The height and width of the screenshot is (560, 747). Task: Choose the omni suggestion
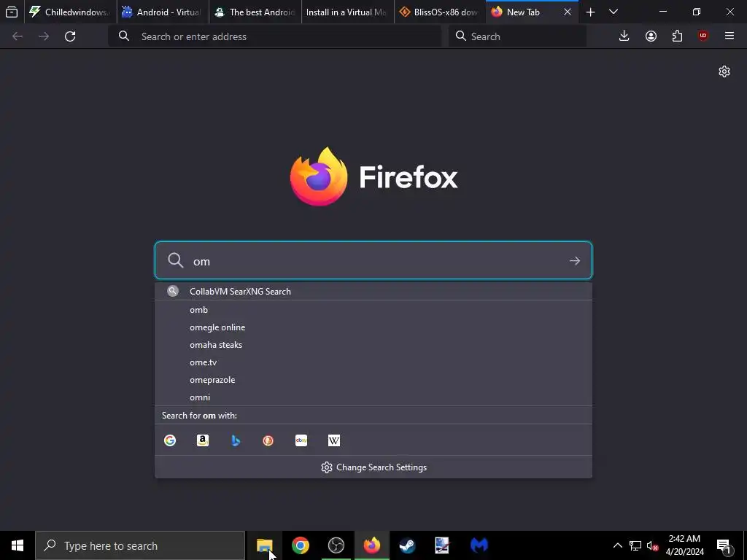point(373,397)
